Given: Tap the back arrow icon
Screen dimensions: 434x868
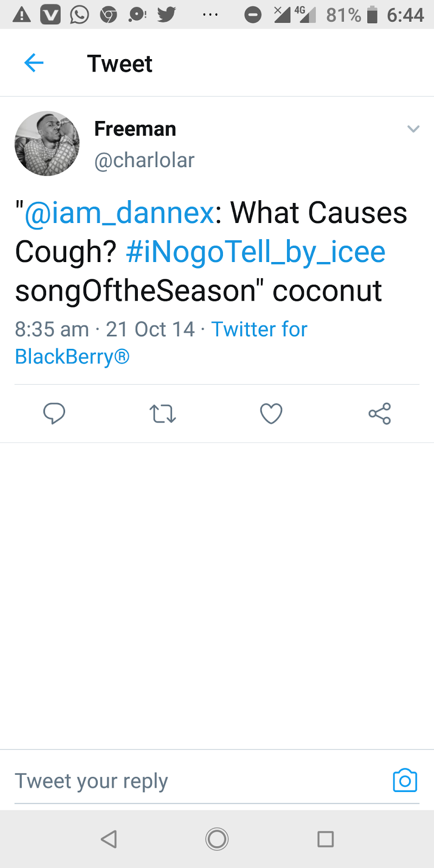Looking at the screenshot, I should (x=34, y=63).
